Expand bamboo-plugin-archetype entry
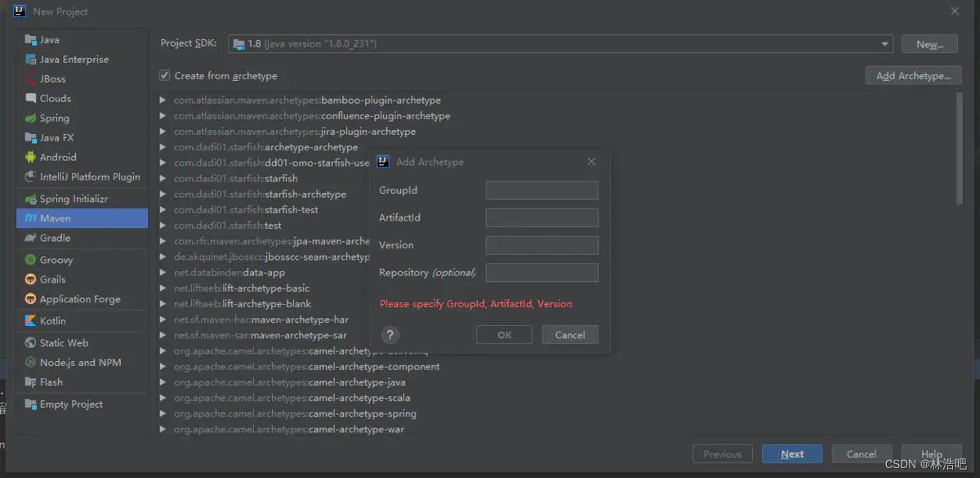980x478 pixels. coord(163,101)
